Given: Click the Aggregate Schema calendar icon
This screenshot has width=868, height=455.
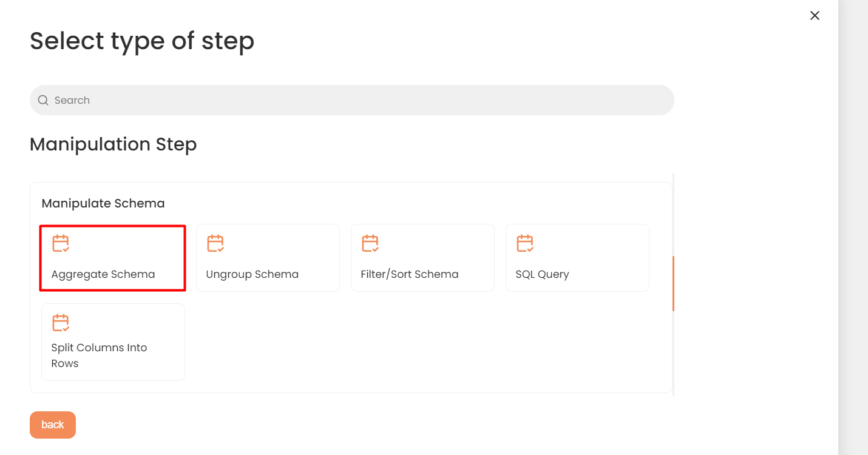Looking at the screenshot, I should point(60,243).
